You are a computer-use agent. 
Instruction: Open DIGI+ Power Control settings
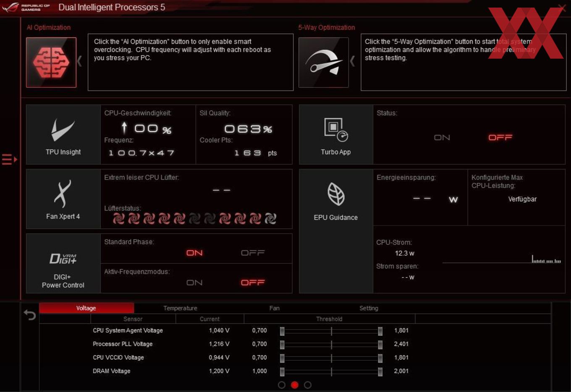click(63, 264)
